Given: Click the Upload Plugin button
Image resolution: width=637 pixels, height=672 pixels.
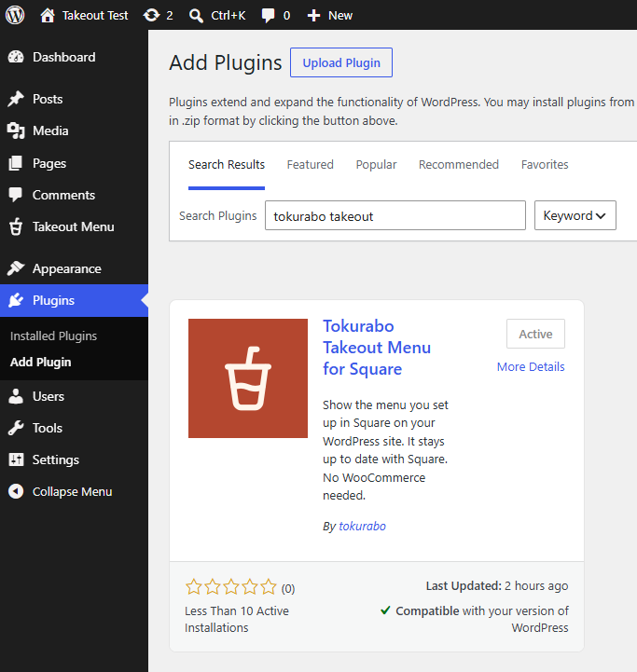Looking at the screenshot, I should [x=341, y=62].
